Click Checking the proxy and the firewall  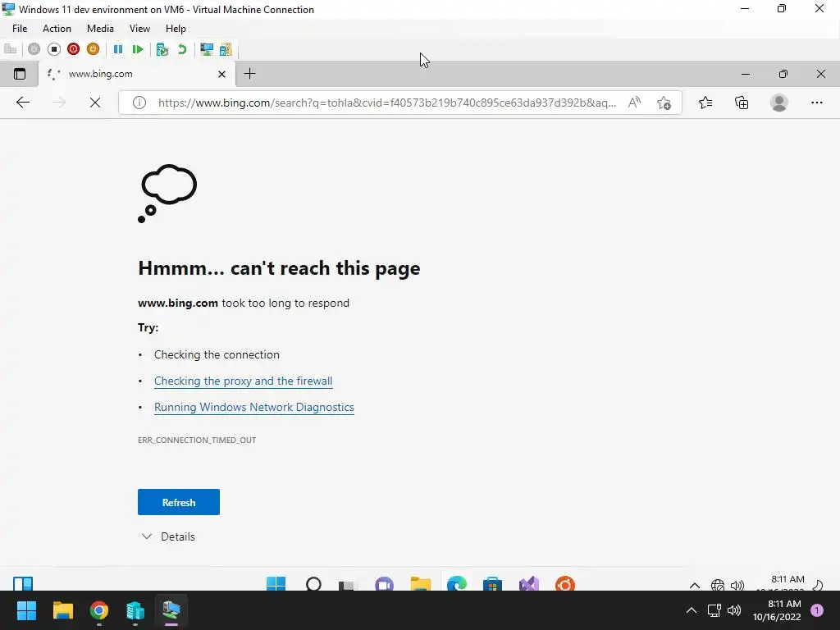[243, 381]
